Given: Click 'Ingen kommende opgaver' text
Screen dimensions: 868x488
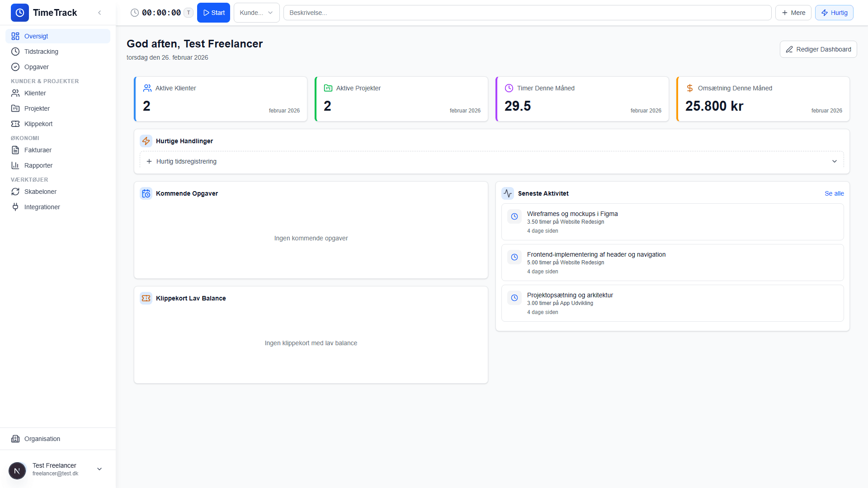Looking at the screenshot, I should pos(311,238).
